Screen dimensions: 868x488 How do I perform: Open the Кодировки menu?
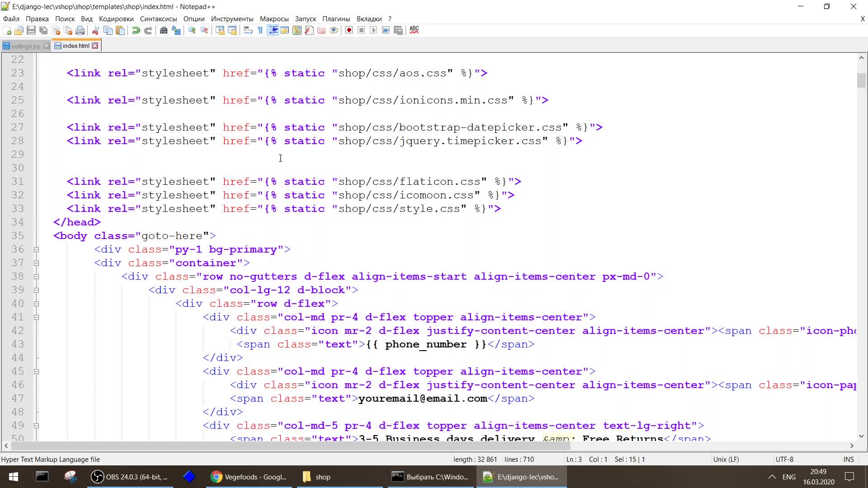116,19
